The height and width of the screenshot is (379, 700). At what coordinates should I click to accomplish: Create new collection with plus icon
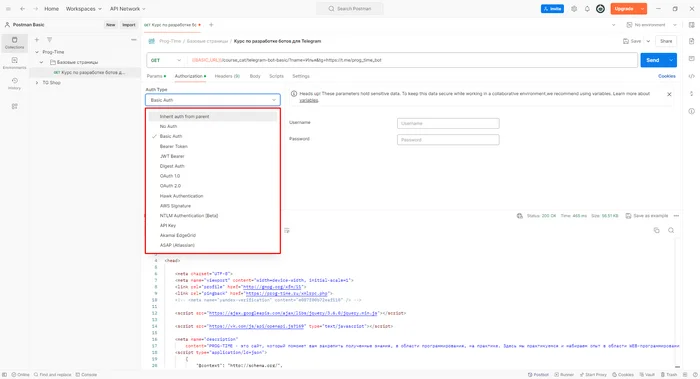tap(37, 40)
